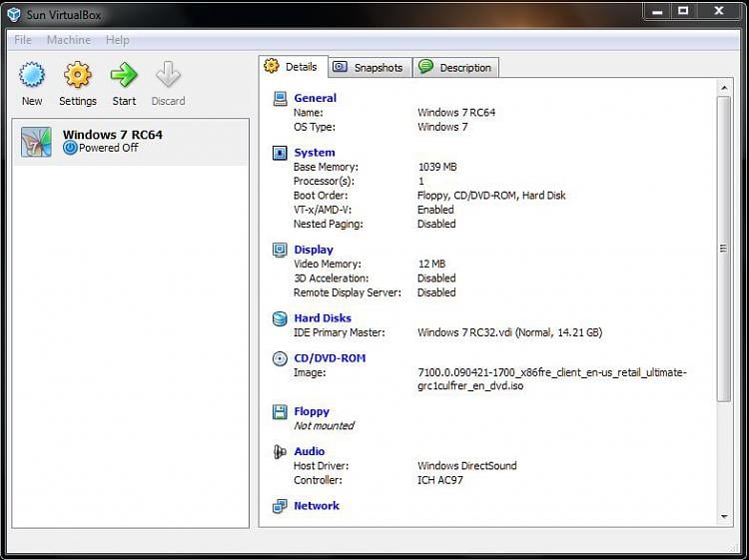
Task: Minimize the Sun VirtualBox window
Action: pos(658,11)
